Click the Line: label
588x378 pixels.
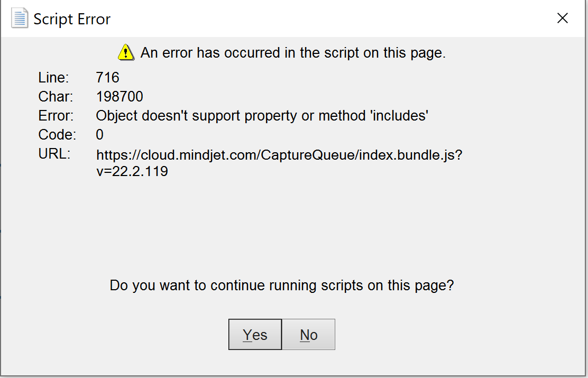pyautogui.click(x=53, y=78)
